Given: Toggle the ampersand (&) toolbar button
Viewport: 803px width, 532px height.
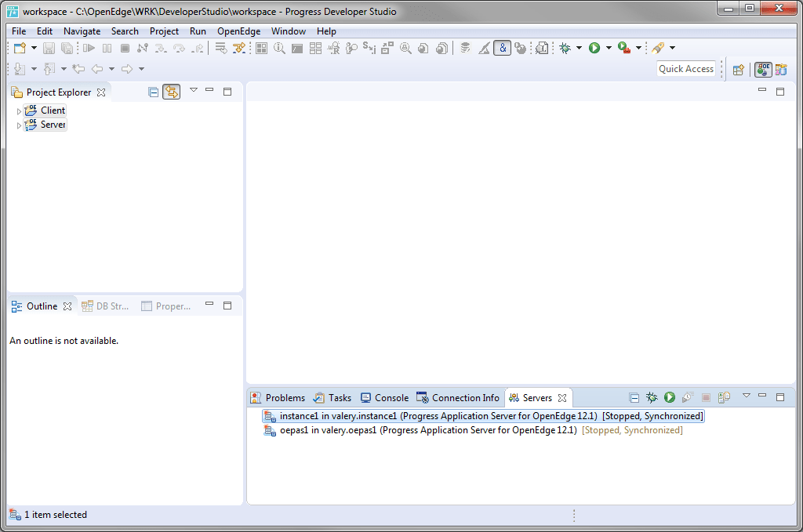Looking at the screenshot, I should 503,48.
